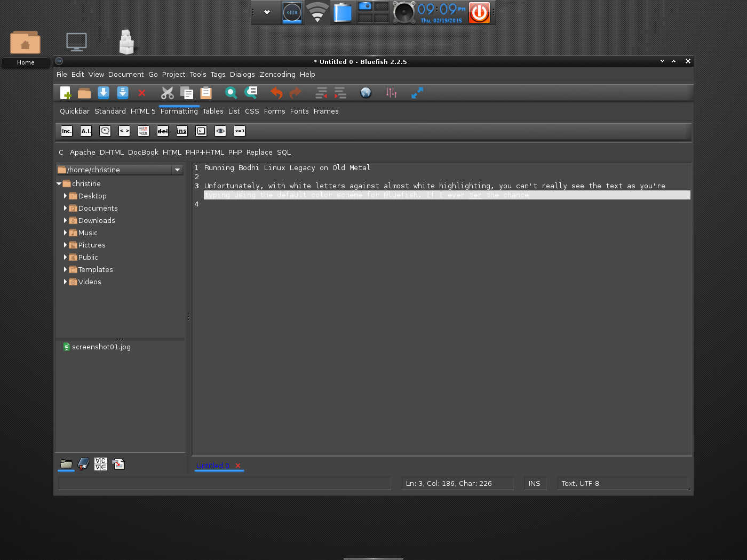Paste from the clipboard toolbar icon
747x560 pixels.
click(206, 93)
